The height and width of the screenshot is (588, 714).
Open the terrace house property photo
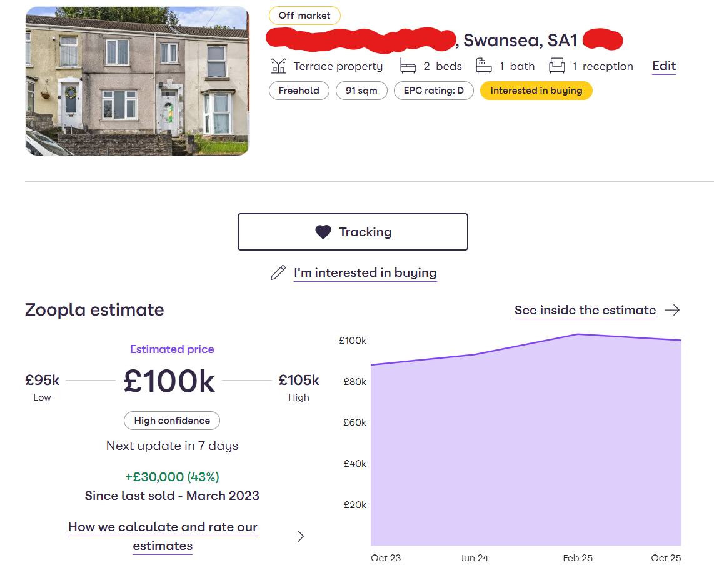click(137, 81)
